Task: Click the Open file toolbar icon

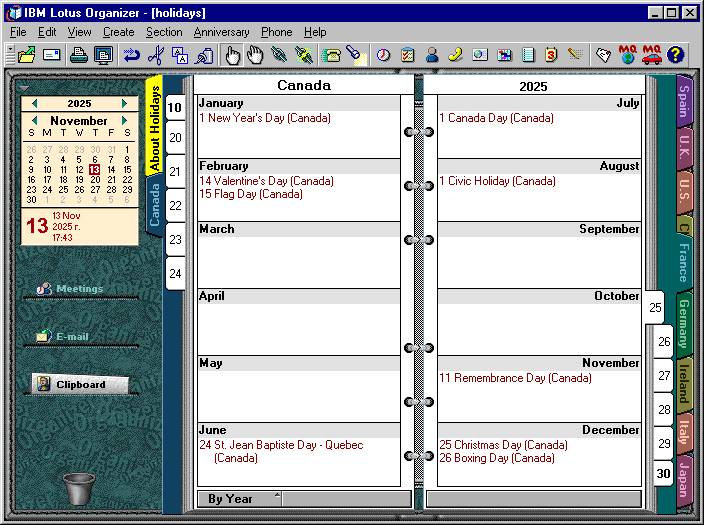Action: [x=26, y=55]
